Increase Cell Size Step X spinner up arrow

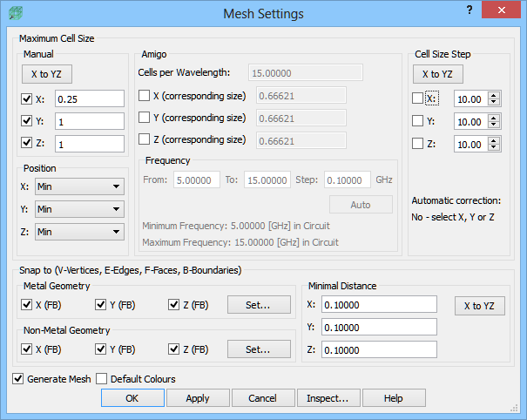[493, 96]
